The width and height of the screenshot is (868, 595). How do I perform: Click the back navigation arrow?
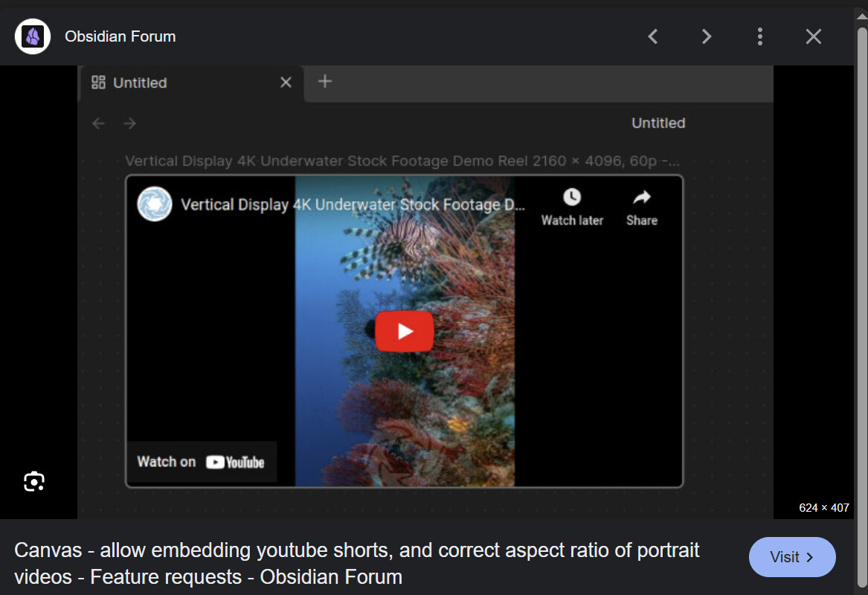98,123
